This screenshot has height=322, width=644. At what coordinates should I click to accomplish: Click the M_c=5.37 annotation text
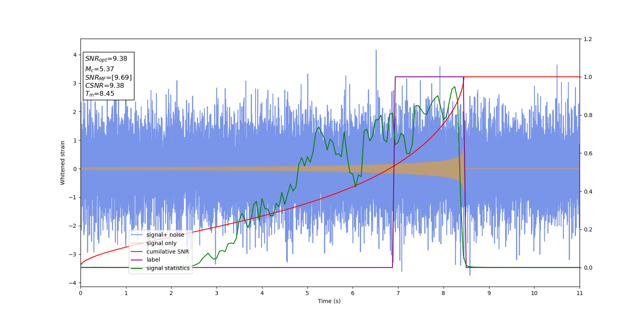tap(99, 69)
